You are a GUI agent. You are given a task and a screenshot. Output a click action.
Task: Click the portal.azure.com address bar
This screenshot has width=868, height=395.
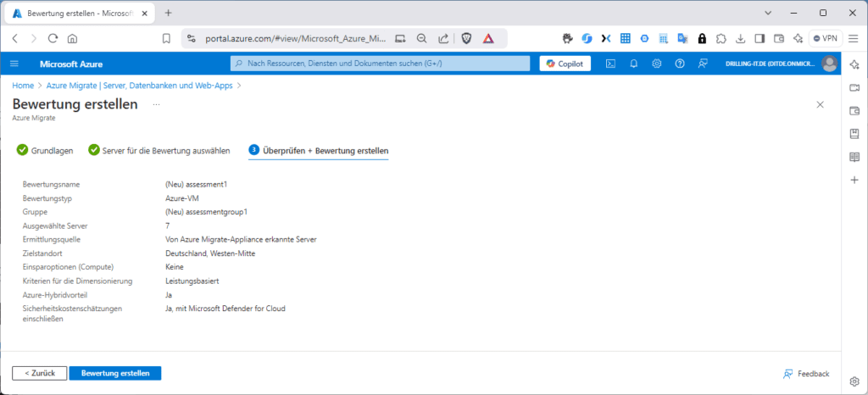(296, 39)
